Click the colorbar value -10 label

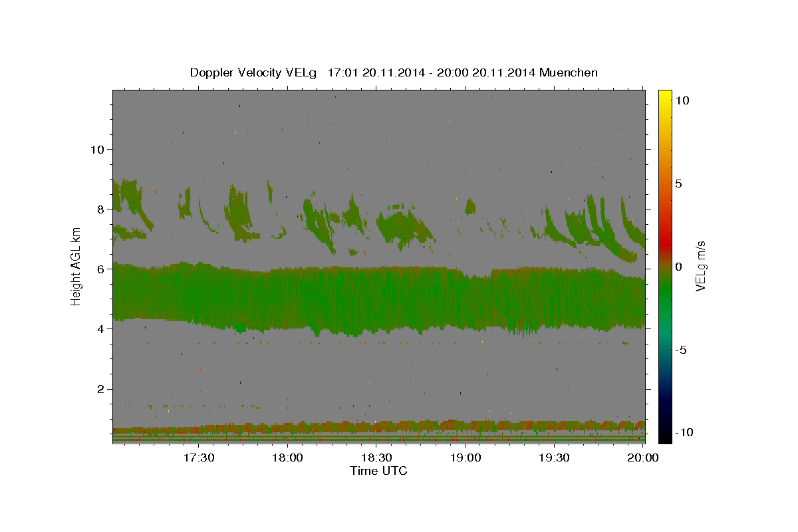[x=684, y=433]
